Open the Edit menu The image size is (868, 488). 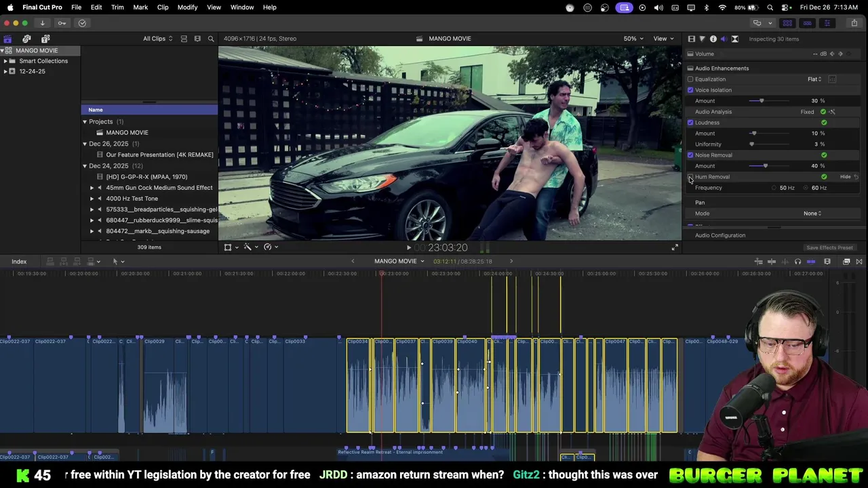click(96, 7)
